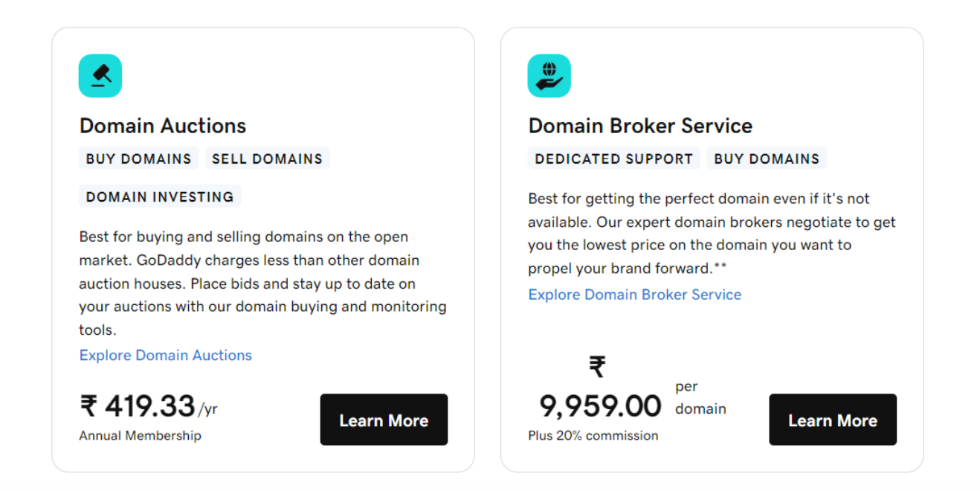
Task: Click the Annual Membership label
Action: (x=140, y=436)
